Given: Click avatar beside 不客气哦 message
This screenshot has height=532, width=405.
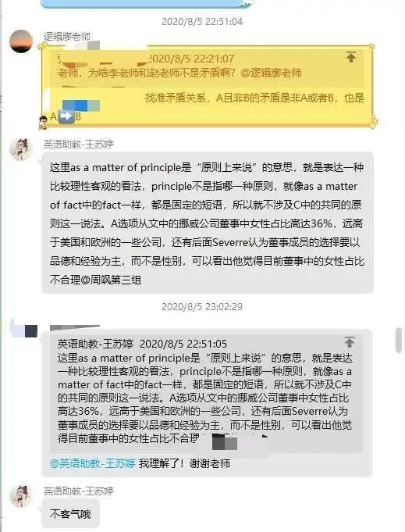Looking at the screenshot, I should pos(21,495).
